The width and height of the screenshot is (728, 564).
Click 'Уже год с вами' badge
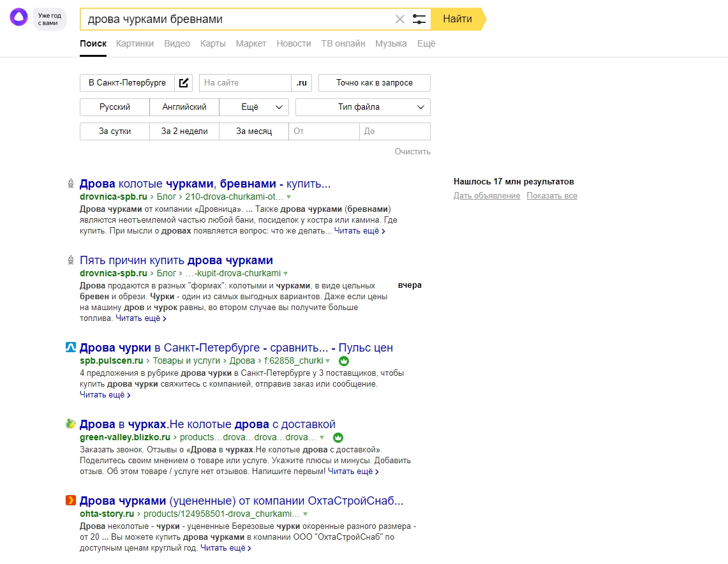(50, 19)
